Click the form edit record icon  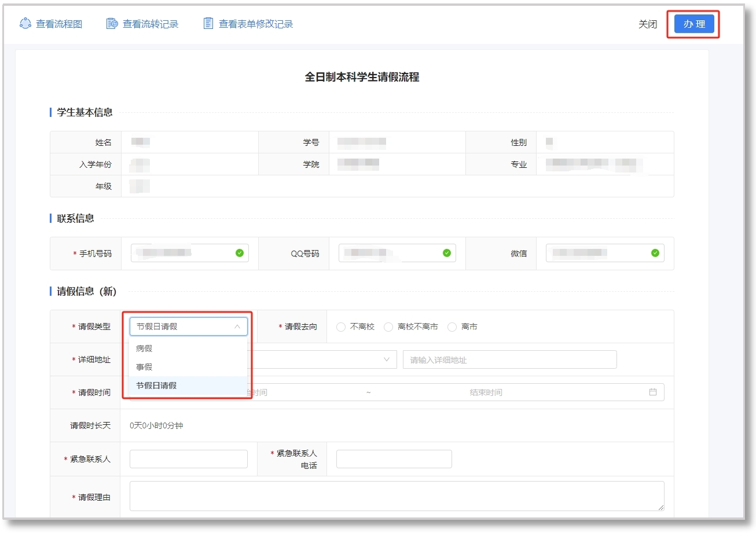tap(208, 23)
